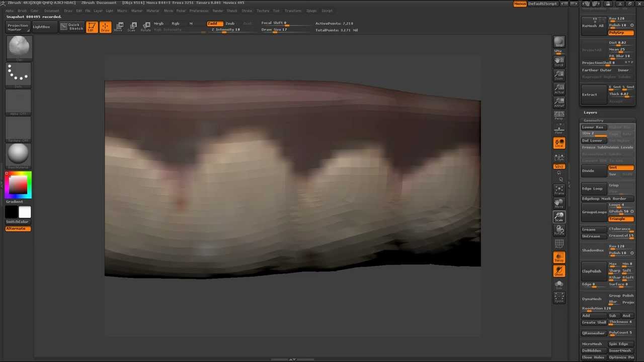Click the DynaMesh button
644x362 pixels.
point(594,299)
